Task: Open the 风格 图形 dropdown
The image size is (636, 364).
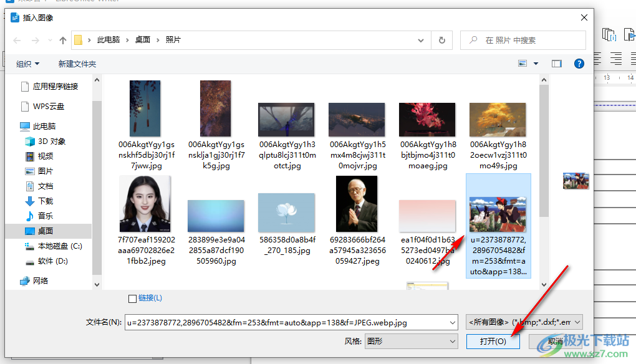Action: (x=412, y=342)
